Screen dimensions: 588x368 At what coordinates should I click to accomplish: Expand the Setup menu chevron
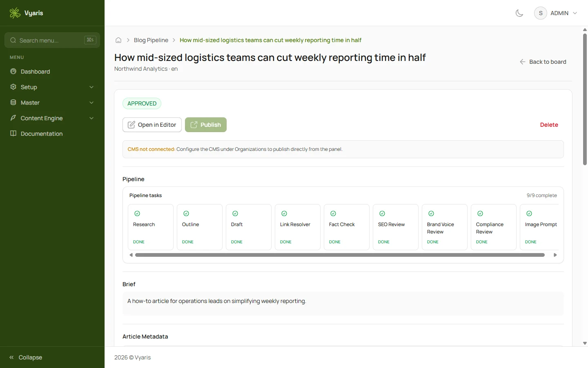point(91,87)
